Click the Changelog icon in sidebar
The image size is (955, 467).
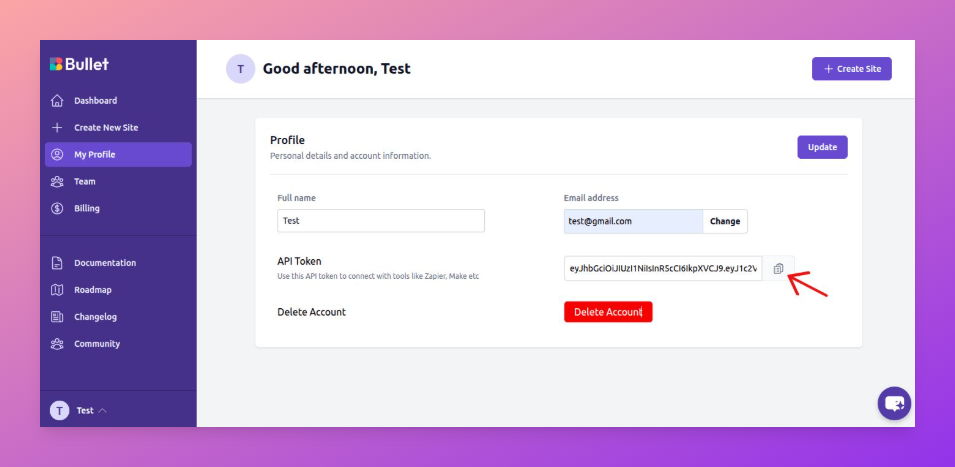57,317
